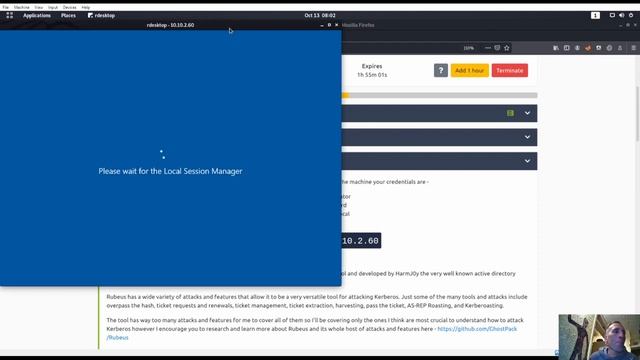
Task: Click the Oct 13 08:02 clock
Action: tap(320, 16)
